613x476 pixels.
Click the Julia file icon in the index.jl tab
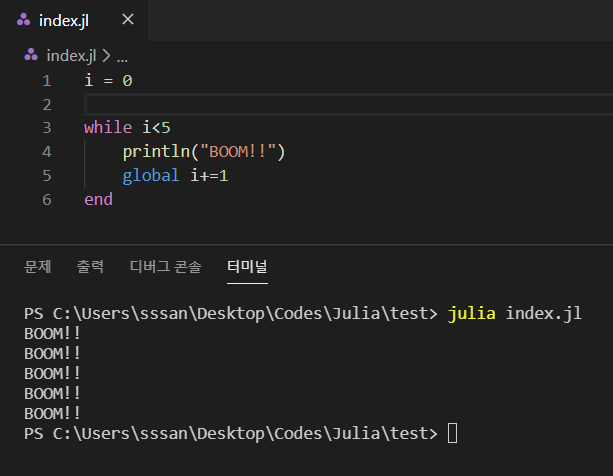point(23,20)
